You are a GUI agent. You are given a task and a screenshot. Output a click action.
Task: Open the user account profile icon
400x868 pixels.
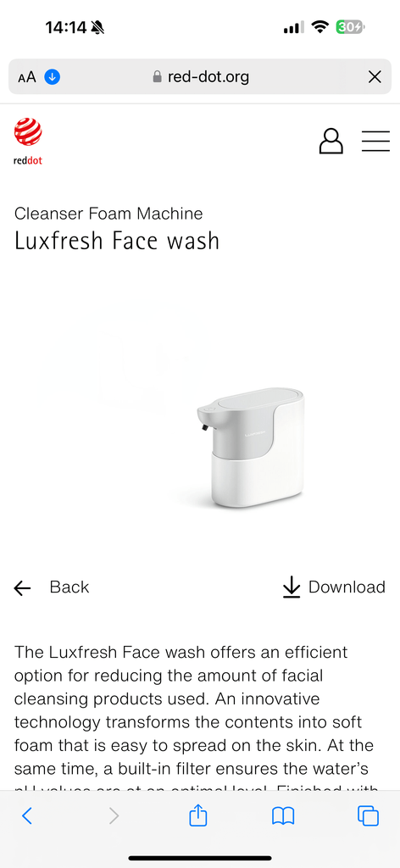[x=331, y=142]
